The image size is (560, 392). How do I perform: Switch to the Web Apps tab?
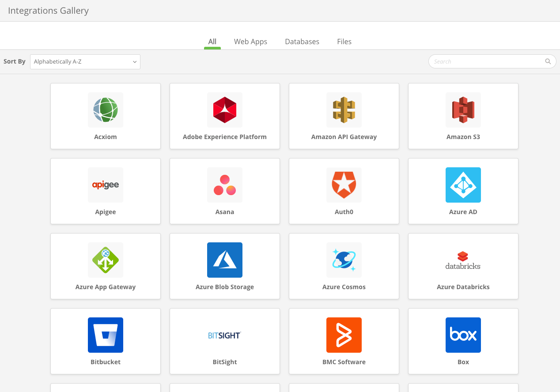coord(250,41)
